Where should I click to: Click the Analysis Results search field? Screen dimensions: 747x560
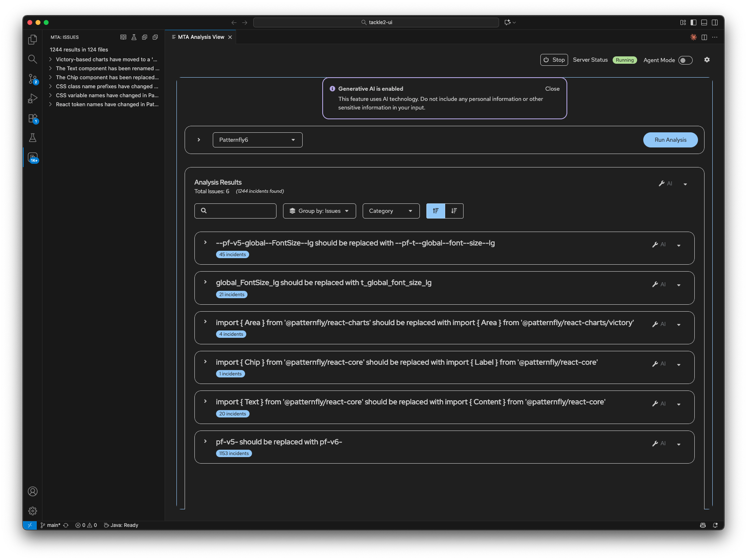235,211
